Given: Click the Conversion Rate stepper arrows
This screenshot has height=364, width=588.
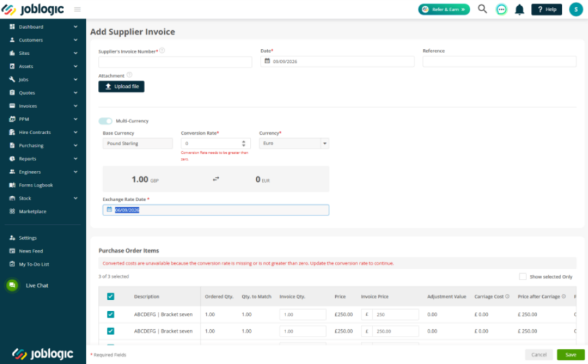Looking at the screenshot, I should pos(244,143).
